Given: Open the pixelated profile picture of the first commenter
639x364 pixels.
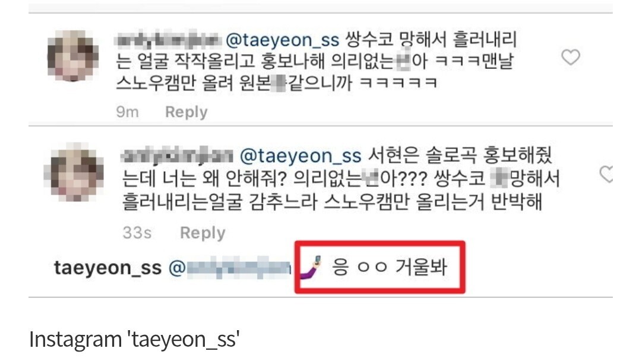Looking at the screenshot, I should click(73, 55).
